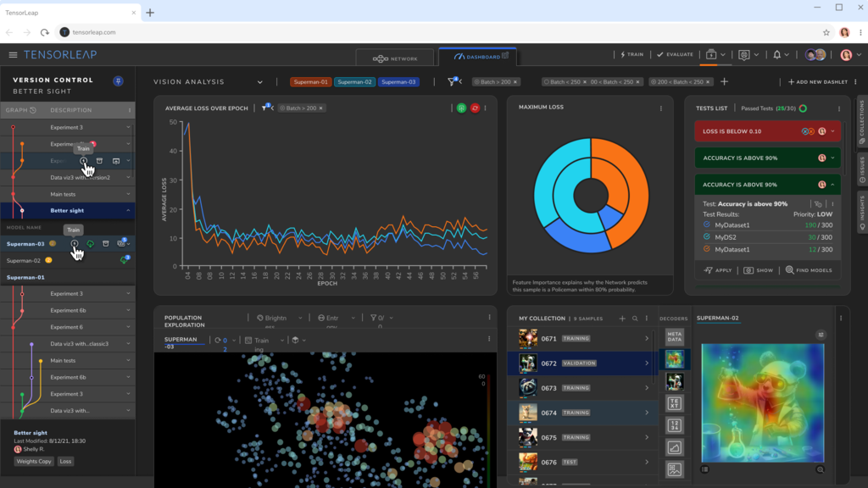Select the Metadata decoder
The height and width of the screenshot is (488, 868).
point(674,336)
